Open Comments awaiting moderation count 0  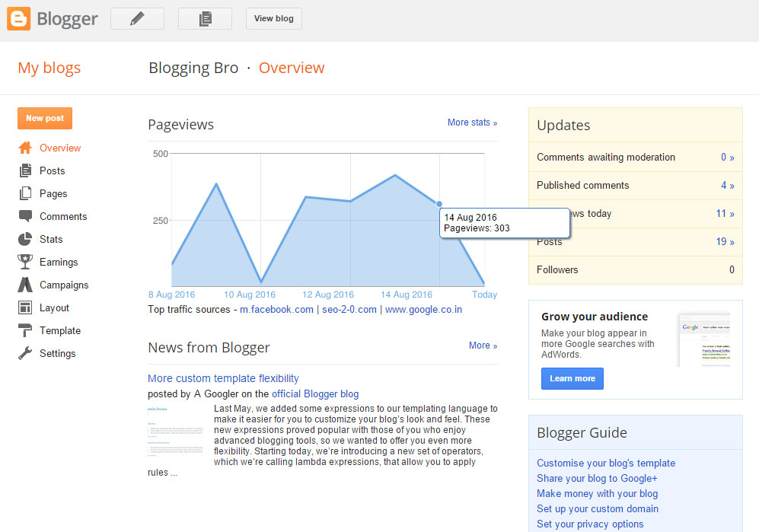[728, 158]
